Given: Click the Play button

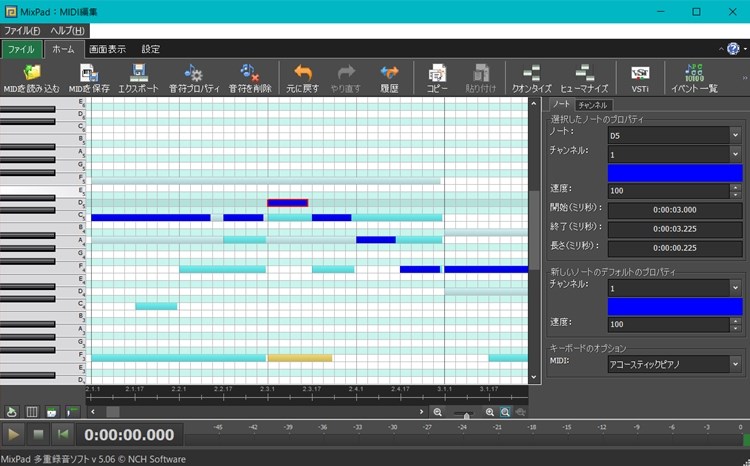Looking at the screenshot, I should pyautogui.click(x=13, y=434).
